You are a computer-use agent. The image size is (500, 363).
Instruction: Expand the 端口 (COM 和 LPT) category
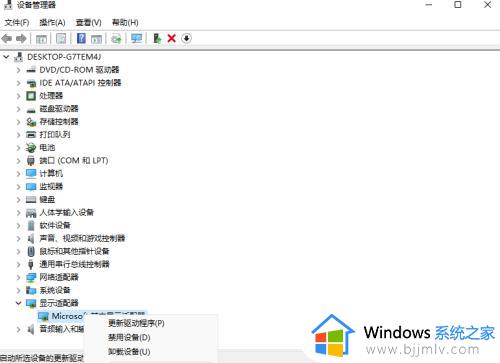click(x=18, y=161)
